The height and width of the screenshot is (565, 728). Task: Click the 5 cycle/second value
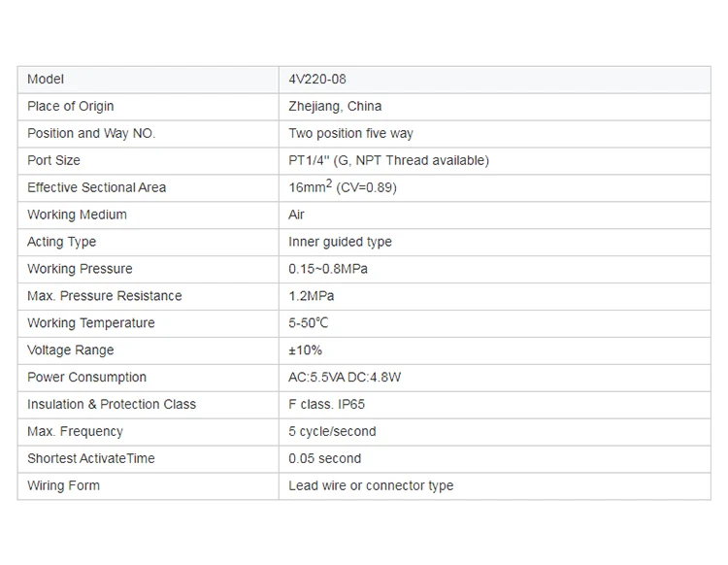coord(332,432)
